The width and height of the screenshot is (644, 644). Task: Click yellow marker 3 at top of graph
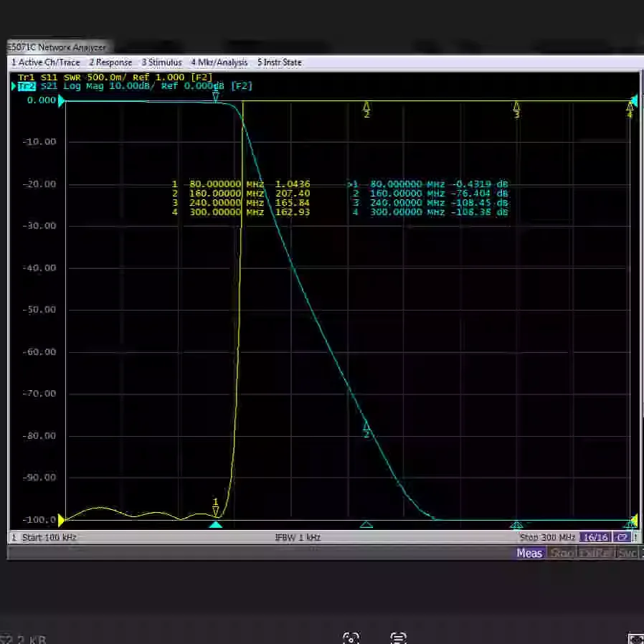516,110
